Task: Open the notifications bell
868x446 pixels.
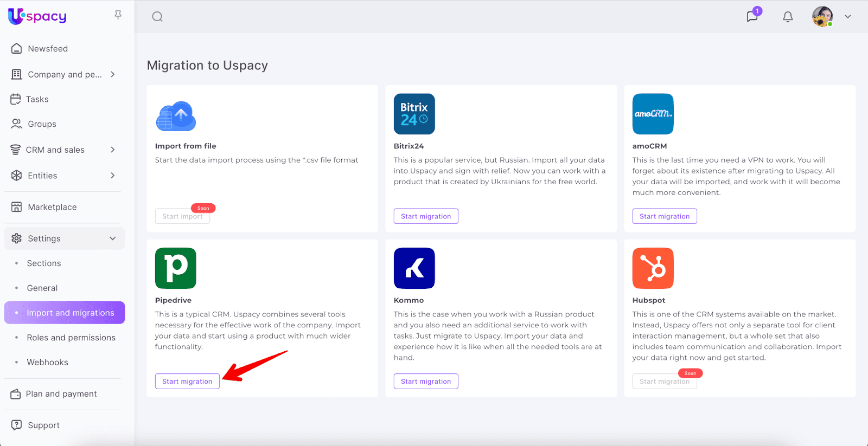Action: click(x=788, y=17)
